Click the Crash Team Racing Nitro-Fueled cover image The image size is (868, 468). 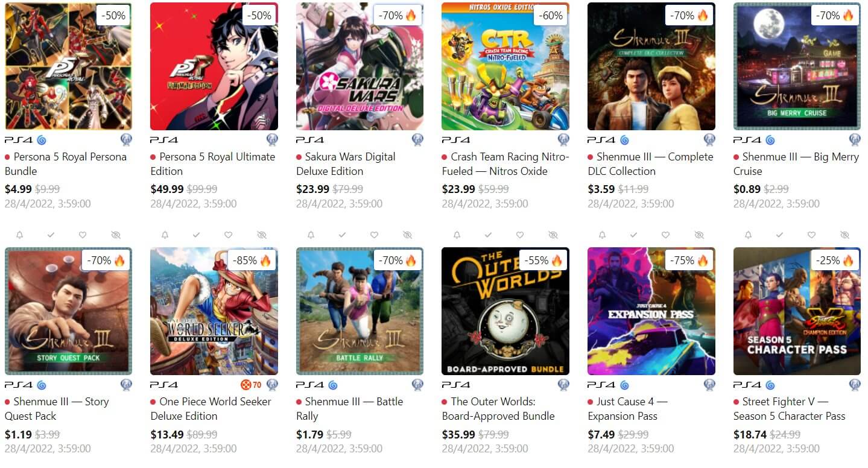click(505, 66)
